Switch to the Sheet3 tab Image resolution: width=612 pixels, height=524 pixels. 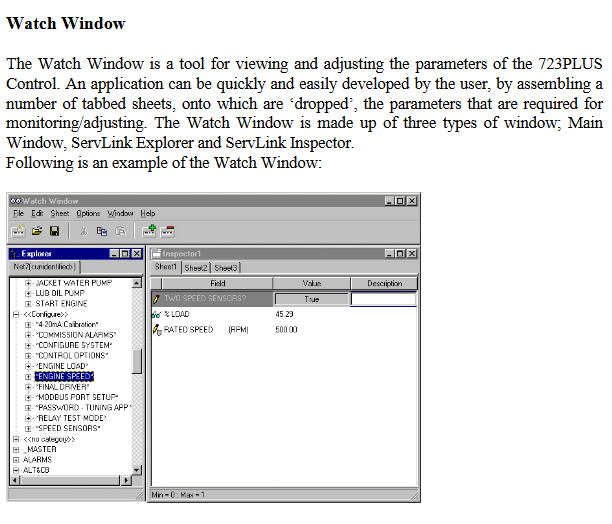(x=226, y=268)
